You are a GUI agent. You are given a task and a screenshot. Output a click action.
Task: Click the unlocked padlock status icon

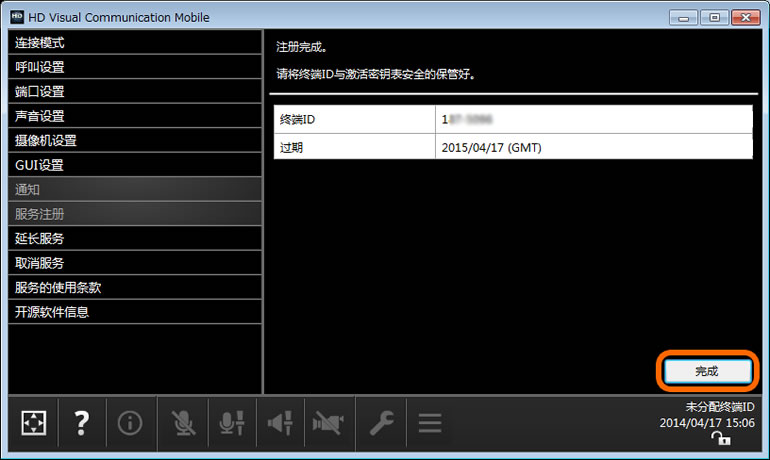721,438
